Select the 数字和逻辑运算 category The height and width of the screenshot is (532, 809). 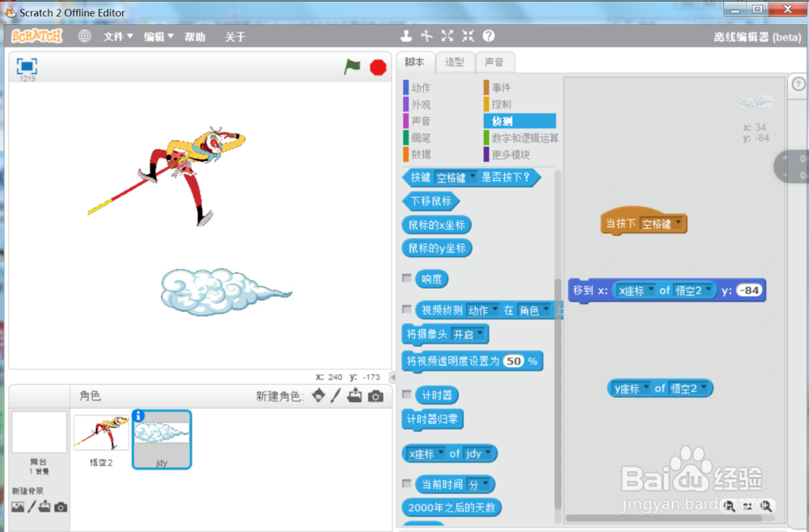coord(521,137)
